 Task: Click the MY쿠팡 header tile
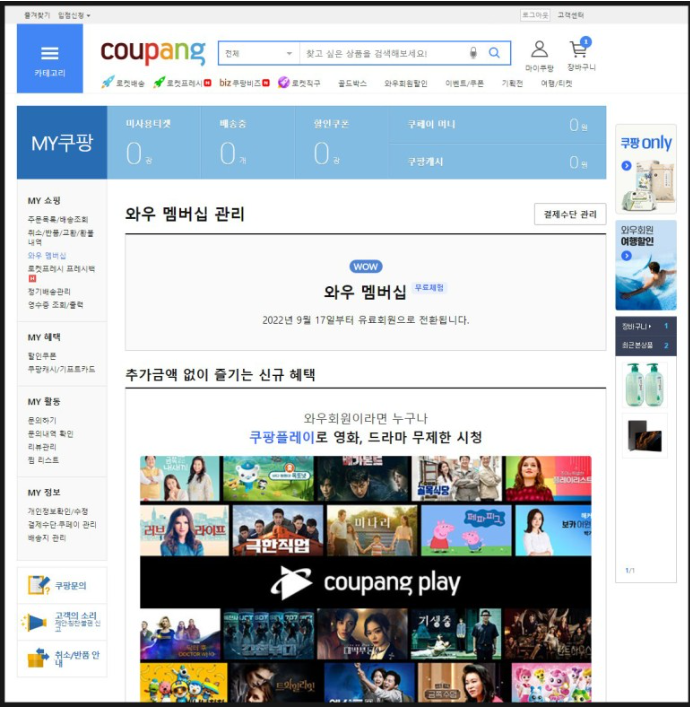[62, 142]
